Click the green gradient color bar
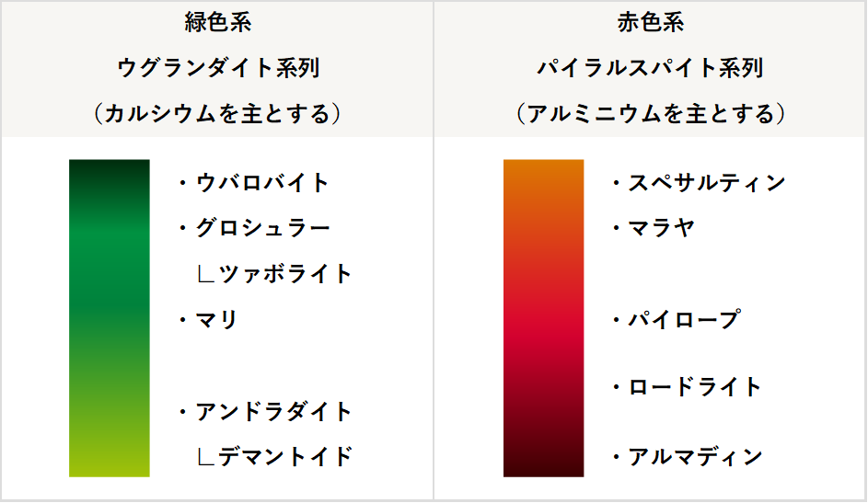Viewport: 868px width, 503px height. click(109, 318)
